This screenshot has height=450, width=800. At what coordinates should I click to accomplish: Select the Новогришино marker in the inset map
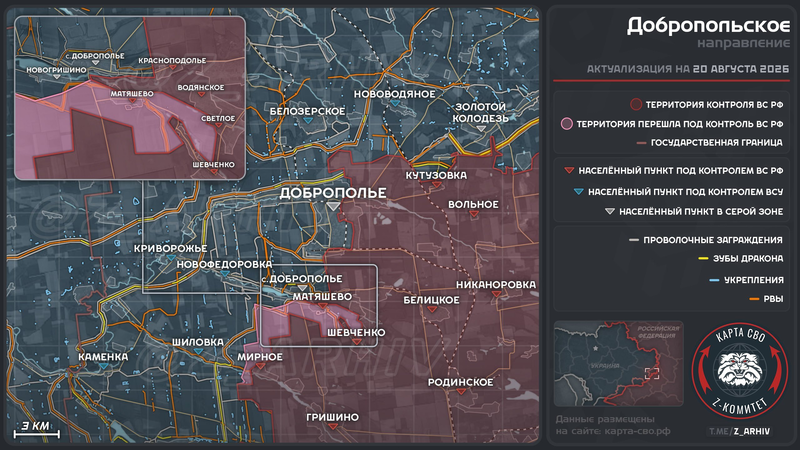pos(57,77)
